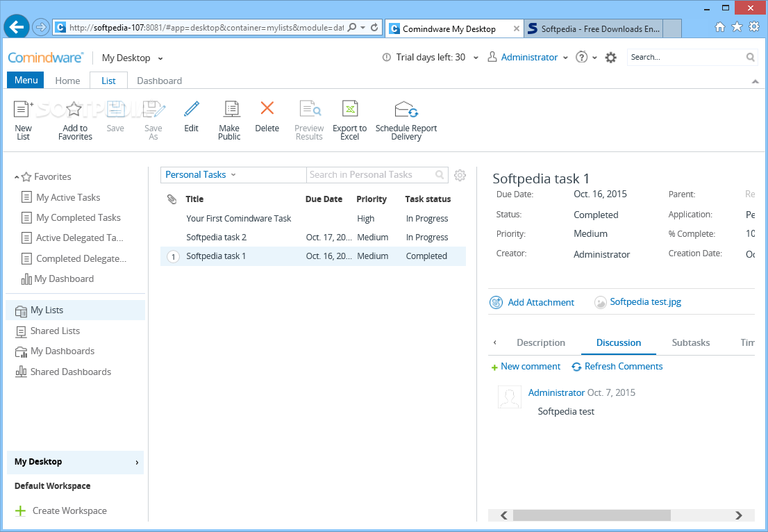Click attachment paperclip column header

click(172, 199)
